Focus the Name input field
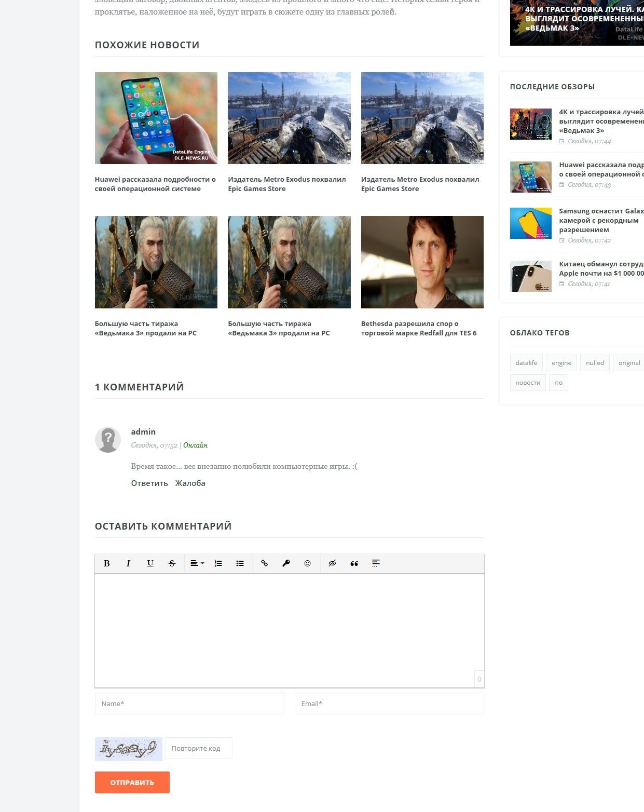The image size is (644, 812). pyautogui.click(x=189, y=703)
